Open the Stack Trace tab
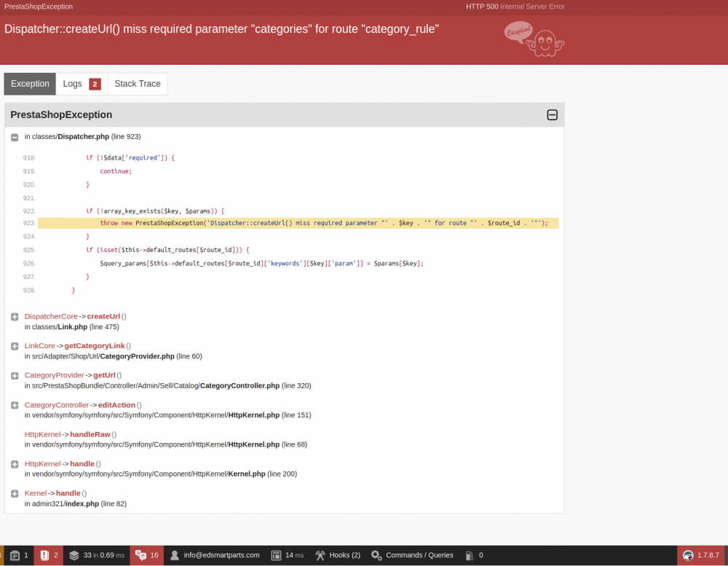The image size is (728, 566). [137, 83]
